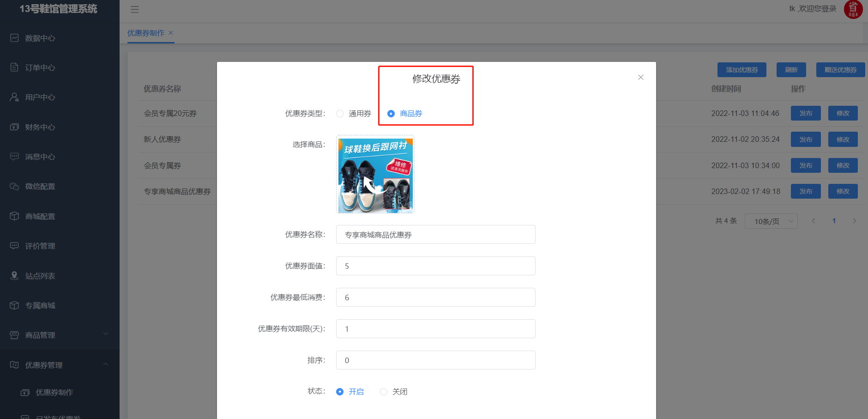Set status to 关闭 radio button
Screen dimensions: 868x419
(384, 392)
